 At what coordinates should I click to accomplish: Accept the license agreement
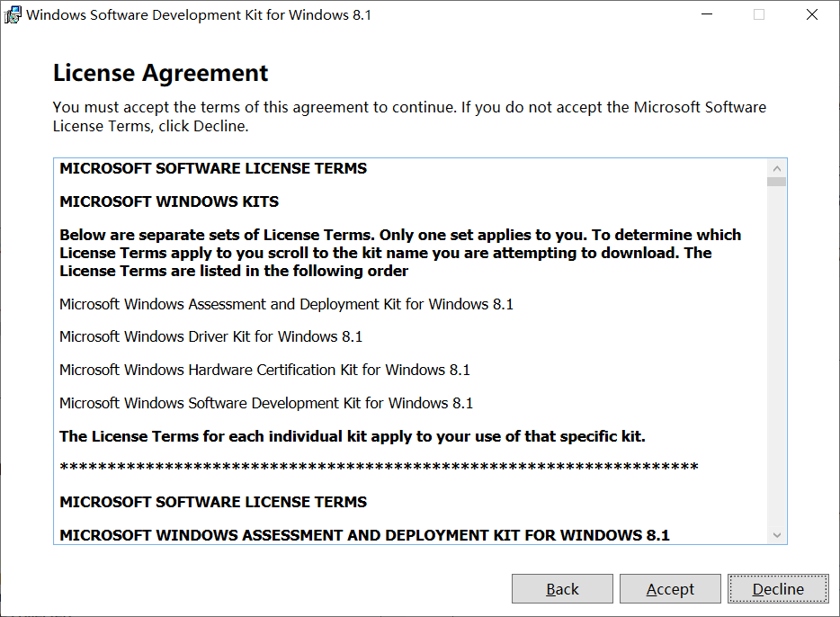click(670, 589)
